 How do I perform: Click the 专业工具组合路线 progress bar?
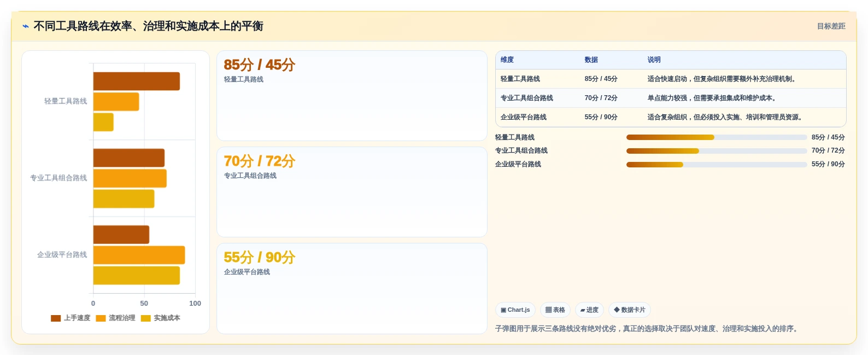pos(717,151)
